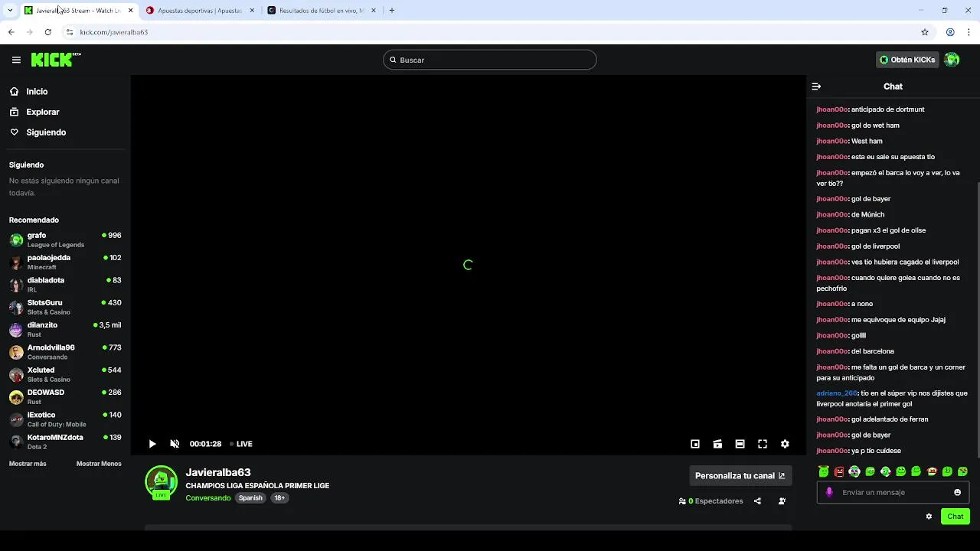Image resolution: width=980 pixels, height=551 pixels.
Task: Open dilanzito Rust channel
Action: coord(65,329)
